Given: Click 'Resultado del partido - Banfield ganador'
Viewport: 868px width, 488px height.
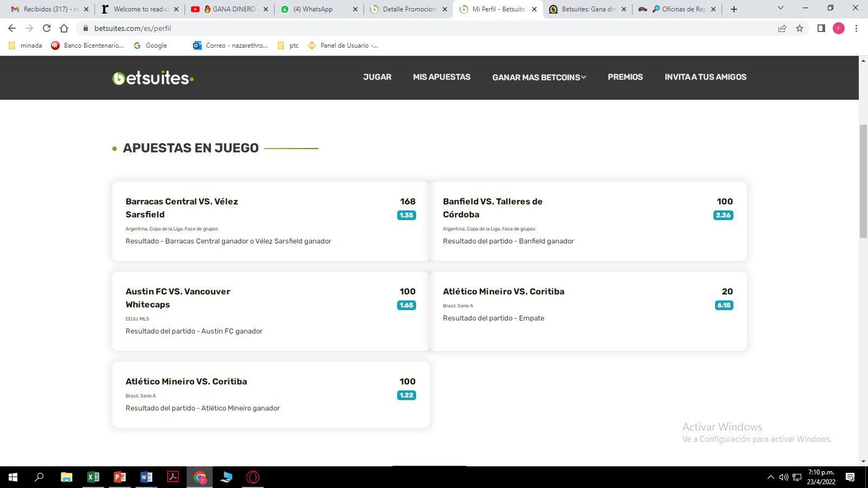Looking at the screenshot, I should 508,241.
